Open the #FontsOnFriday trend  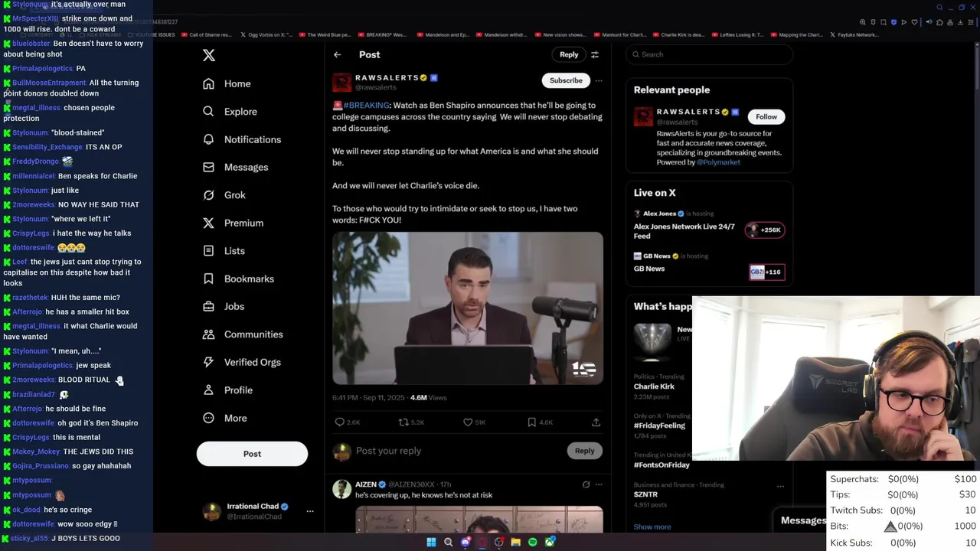661,465
